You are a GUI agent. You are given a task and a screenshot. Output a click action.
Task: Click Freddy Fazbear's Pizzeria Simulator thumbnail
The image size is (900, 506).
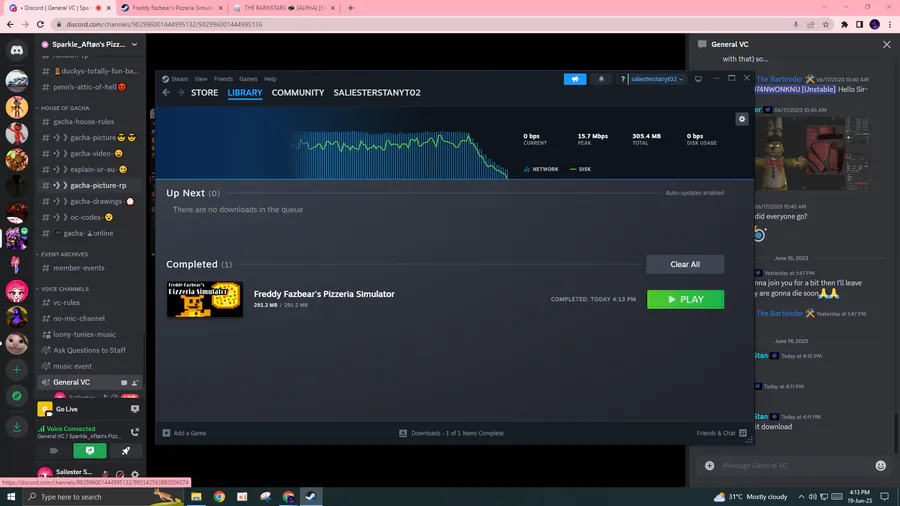pyautogui.click(x=204, y=299)
